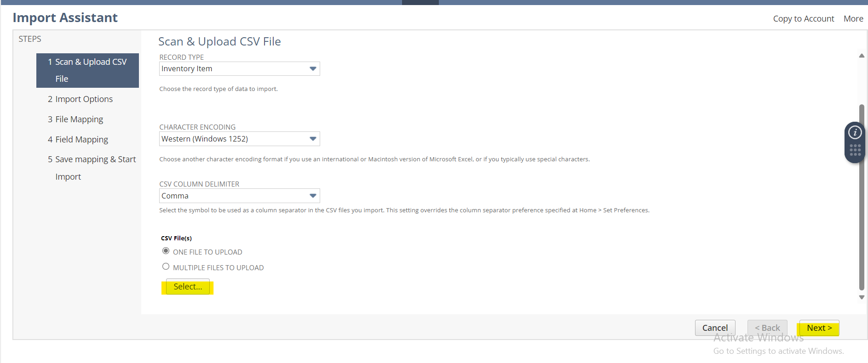Click the Scan & Upload CSV File heading
The width and height of the screenshot is (868, 363).
coord(219,41)
